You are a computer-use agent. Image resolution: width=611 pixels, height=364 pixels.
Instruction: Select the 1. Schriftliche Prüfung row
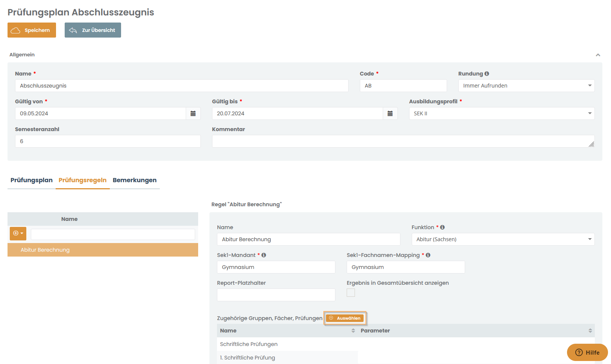(x=287, y=358)
